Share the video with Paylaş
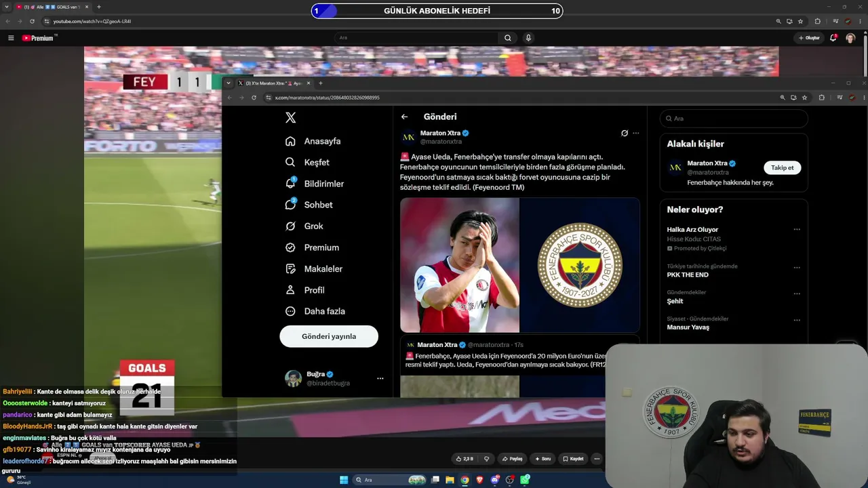This screenshot has width=868, height=488. pos(512,459)
